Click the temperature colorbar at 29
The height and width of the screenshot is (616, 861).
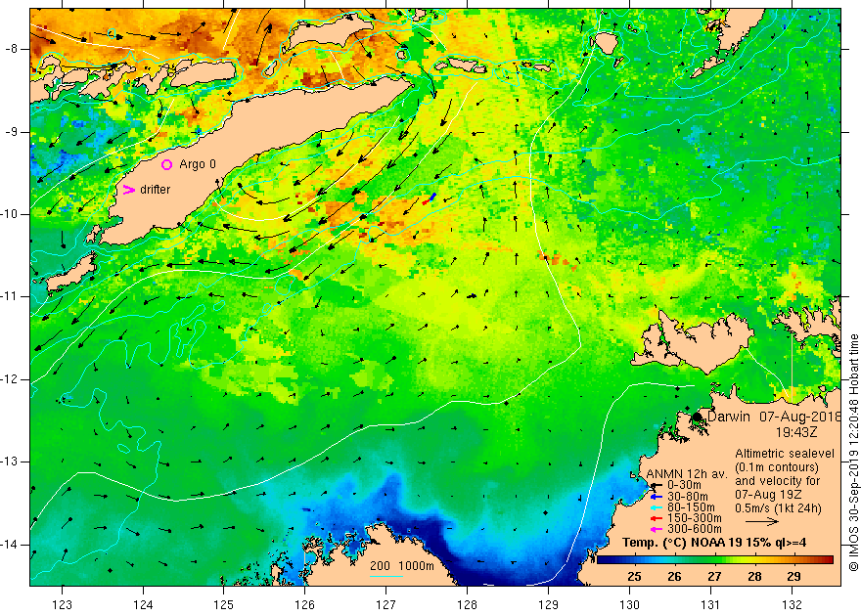(793, 559)
